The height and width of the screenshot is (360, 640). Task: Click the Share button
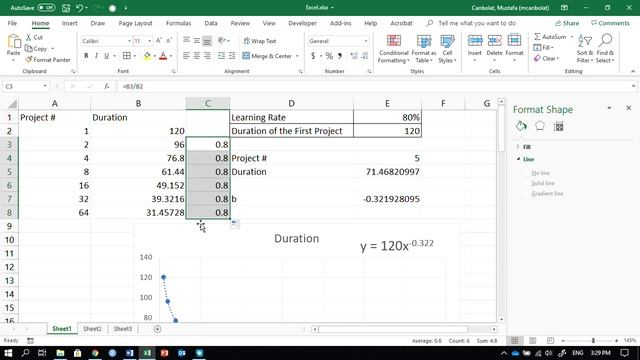pos(567,23)
